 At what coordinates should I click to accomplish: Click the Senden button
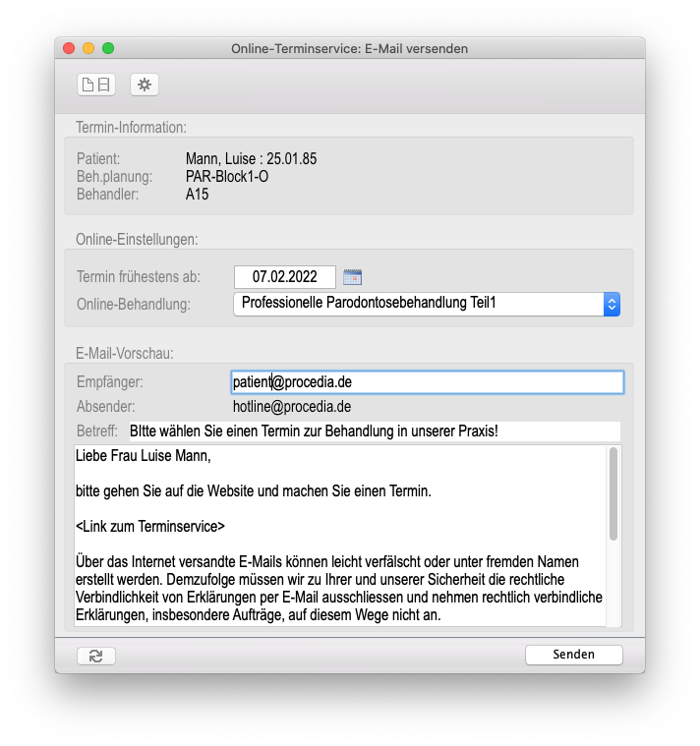coord(573,655)
